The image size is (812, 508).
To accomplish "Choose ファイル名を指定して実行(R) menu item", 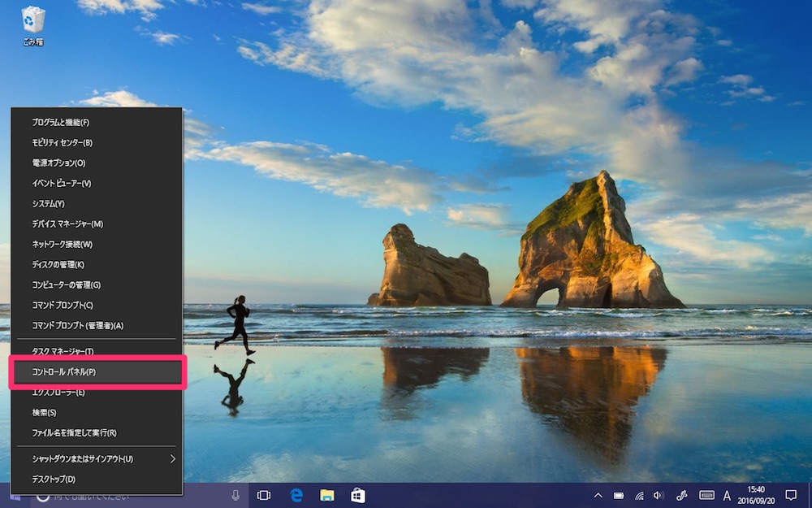I will coord(97,433).
